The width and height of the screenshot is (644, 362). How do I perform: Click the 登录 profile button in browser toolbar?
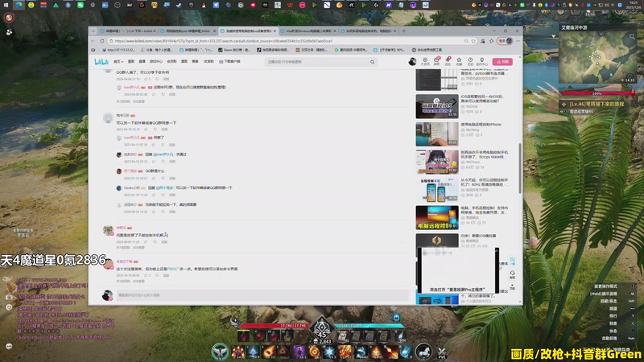(x=505, y=41)
